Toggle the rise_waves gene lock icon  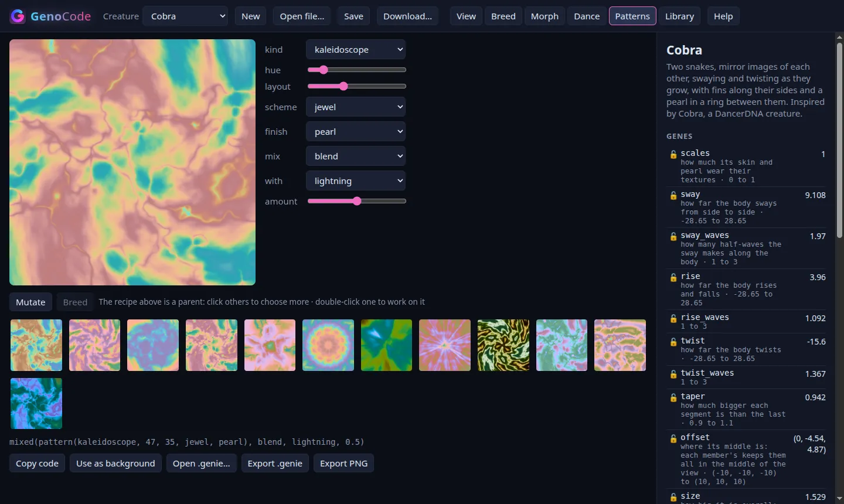point(673,319)
